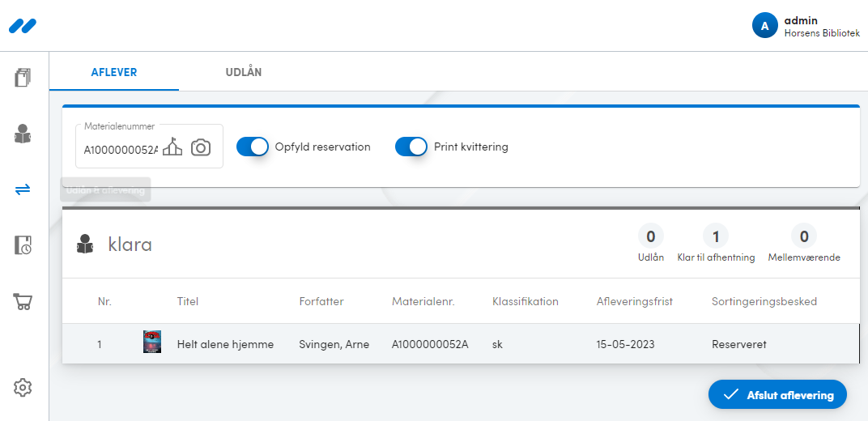Disable the Opfyld reservation toggle
The image size is (868, 421).
(252, 147)
